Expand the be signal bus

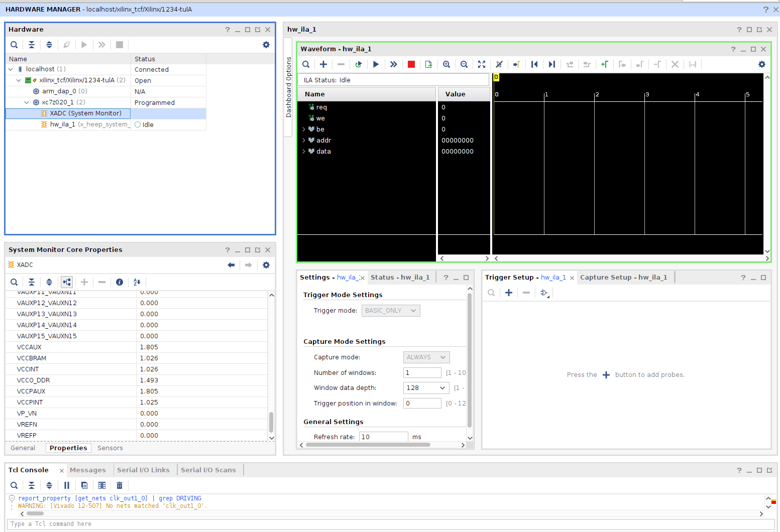[x=304, y=129]
